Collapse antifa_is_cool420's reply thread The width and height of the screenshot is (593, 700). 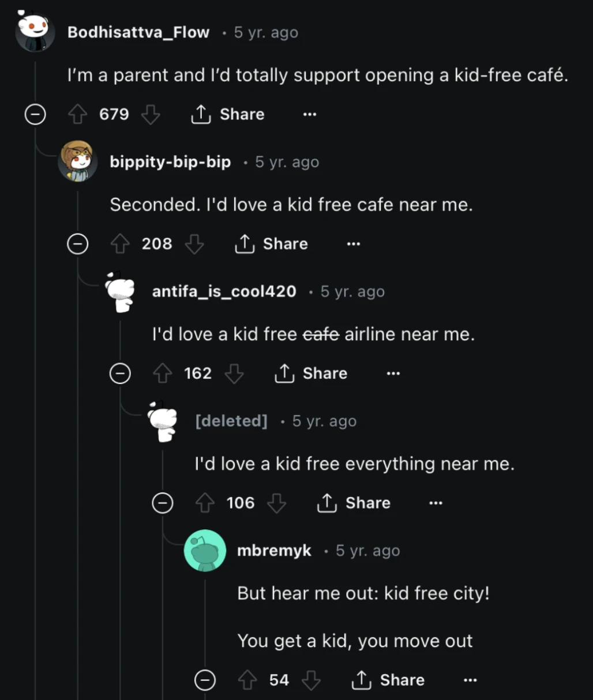(x=120, y=374)
